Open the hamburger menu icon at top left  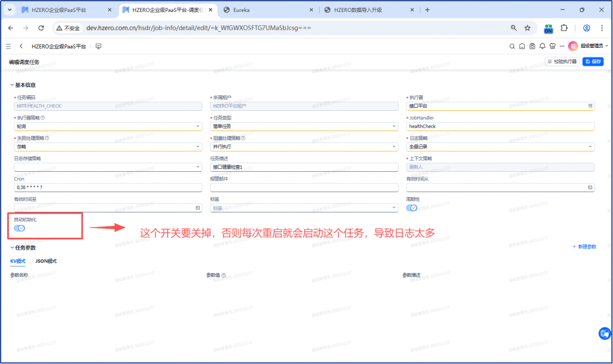pyautogui.click(x=8, y=46)
